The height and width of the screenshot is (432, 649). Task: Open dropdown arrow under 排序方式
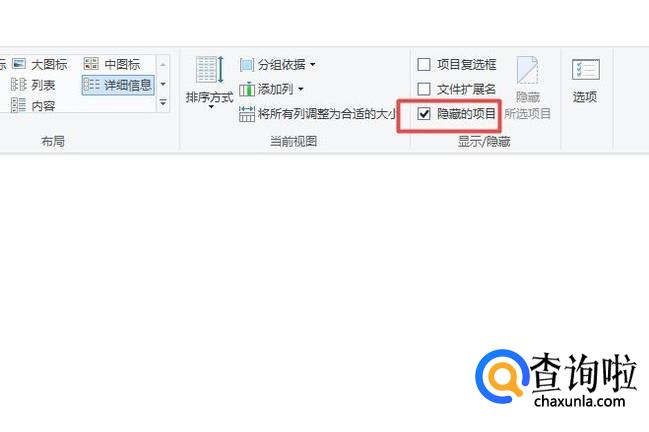click(211, 107)
